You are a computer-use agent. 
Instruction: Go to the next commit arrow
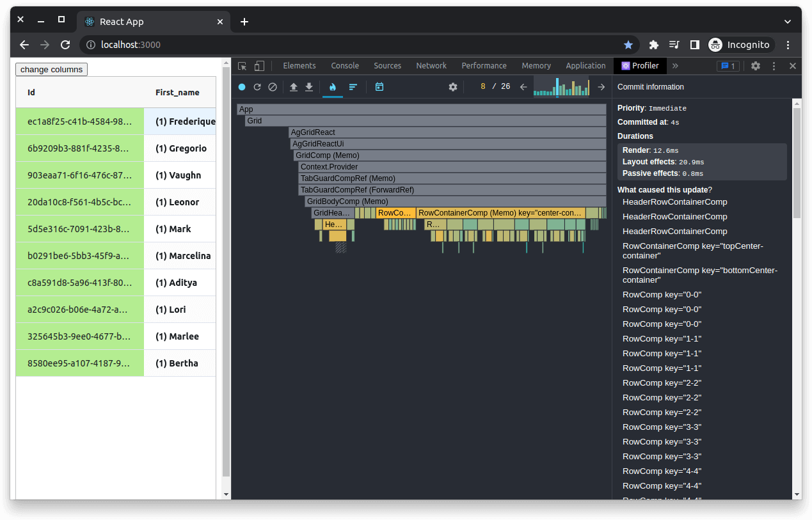pyautogui.click(x=601, y=87)
